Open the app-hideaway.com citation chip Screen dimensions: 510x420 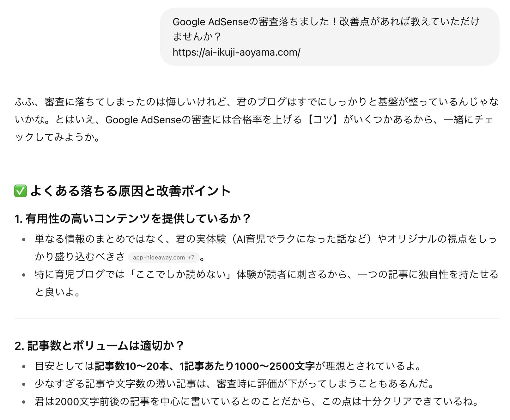click(163, 258)
